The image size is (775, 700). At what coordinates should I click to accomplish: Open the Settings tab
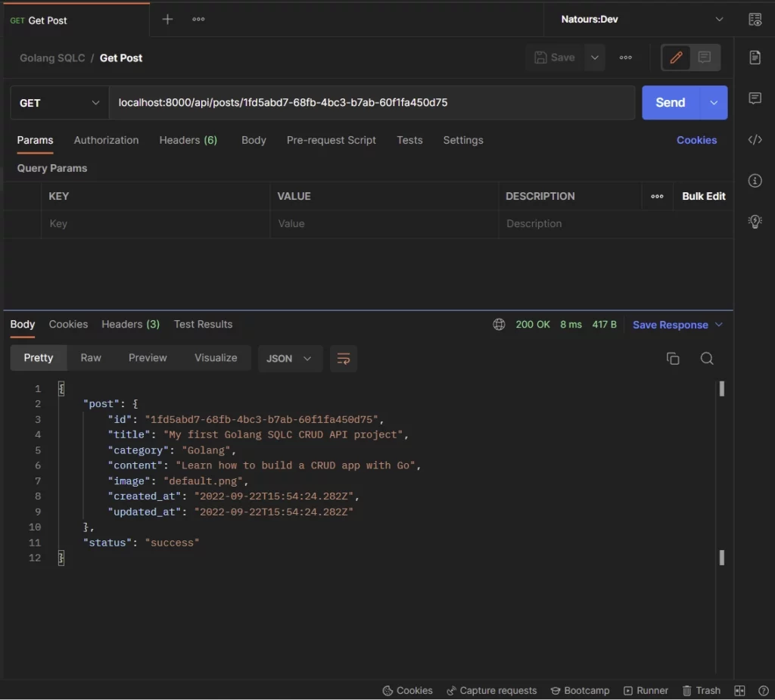pyautogui.click(x=462, y=140)
